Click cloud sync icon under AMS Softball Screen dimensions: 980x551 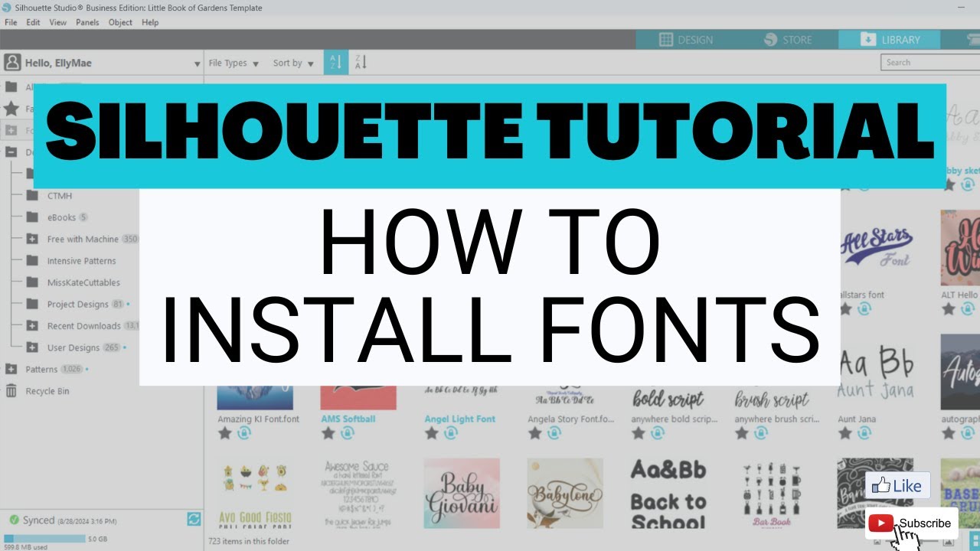click(347, 433)
